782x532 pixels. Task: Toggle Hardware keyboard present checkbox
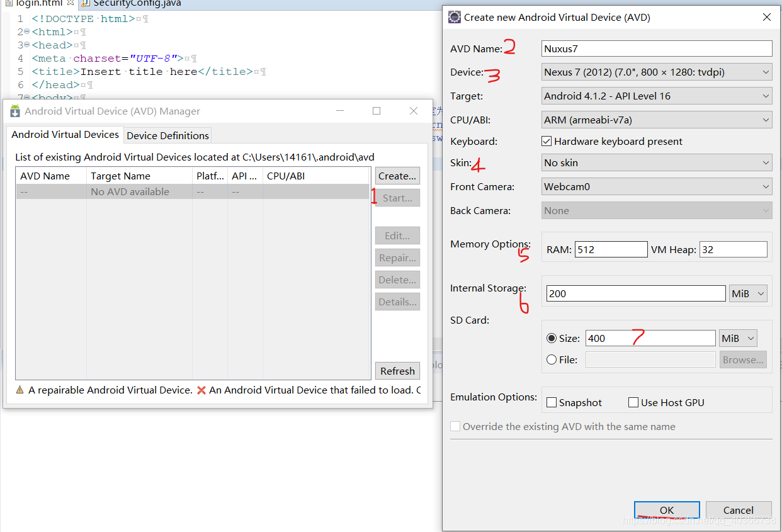point(547,141)
